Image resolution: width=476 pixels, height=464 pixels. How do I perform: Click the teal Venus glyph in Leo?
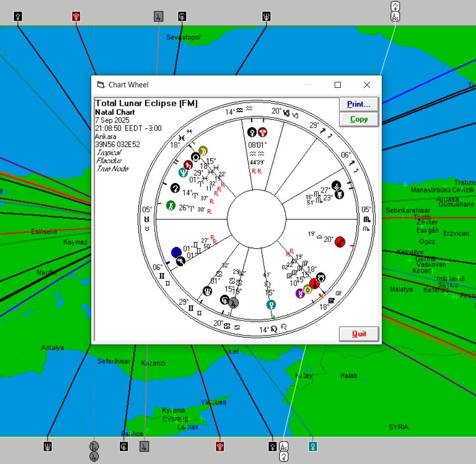coord(271,304)
